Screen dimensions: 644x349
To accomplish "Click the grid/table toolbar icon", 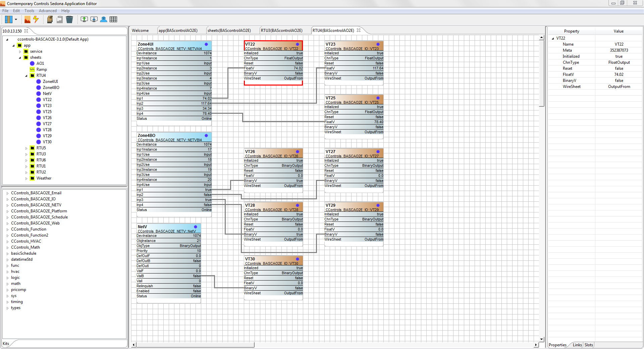I will click(x=113, y=19).
